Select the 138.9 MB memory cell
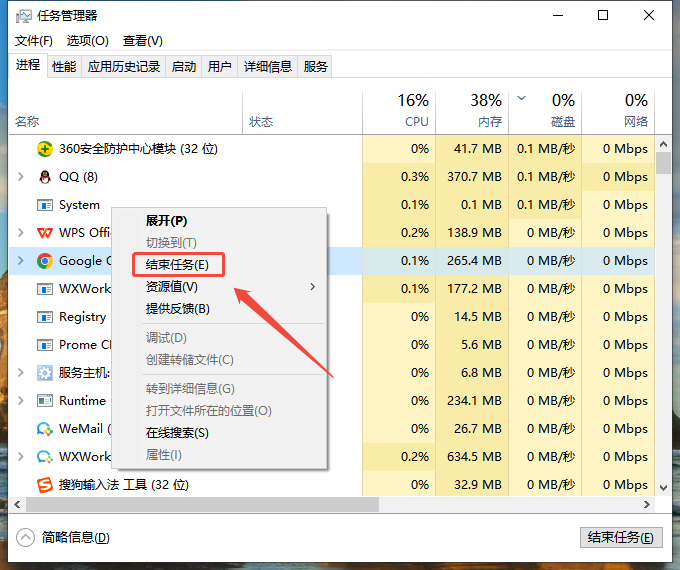 472,233
